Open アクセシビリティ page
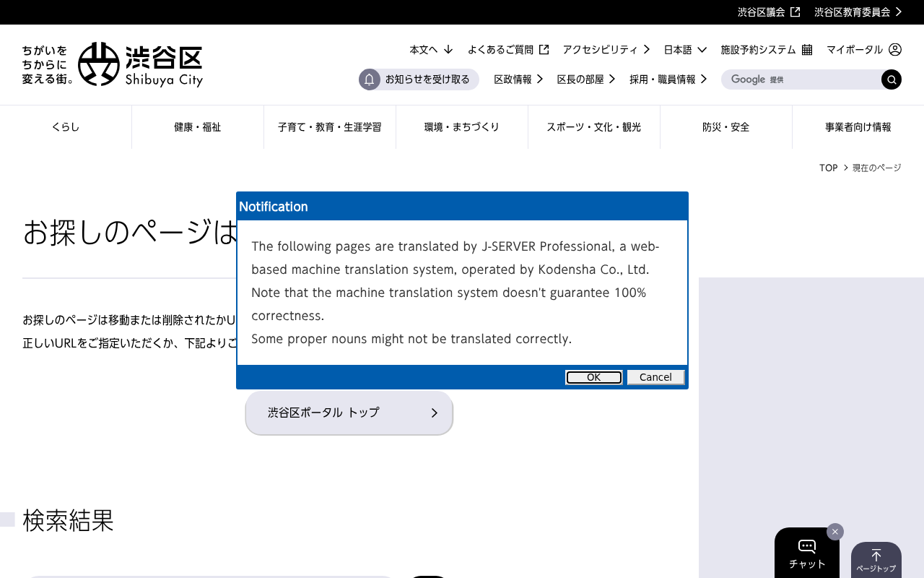 [x=606, y=49]
